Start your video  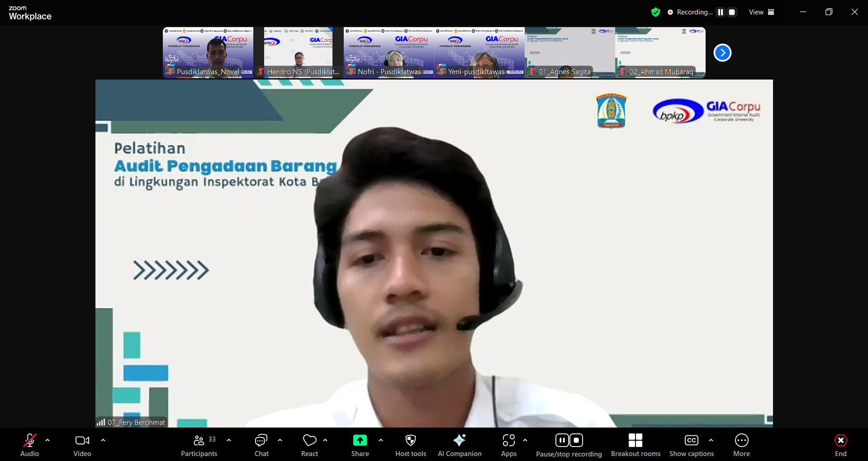[82, 445]
